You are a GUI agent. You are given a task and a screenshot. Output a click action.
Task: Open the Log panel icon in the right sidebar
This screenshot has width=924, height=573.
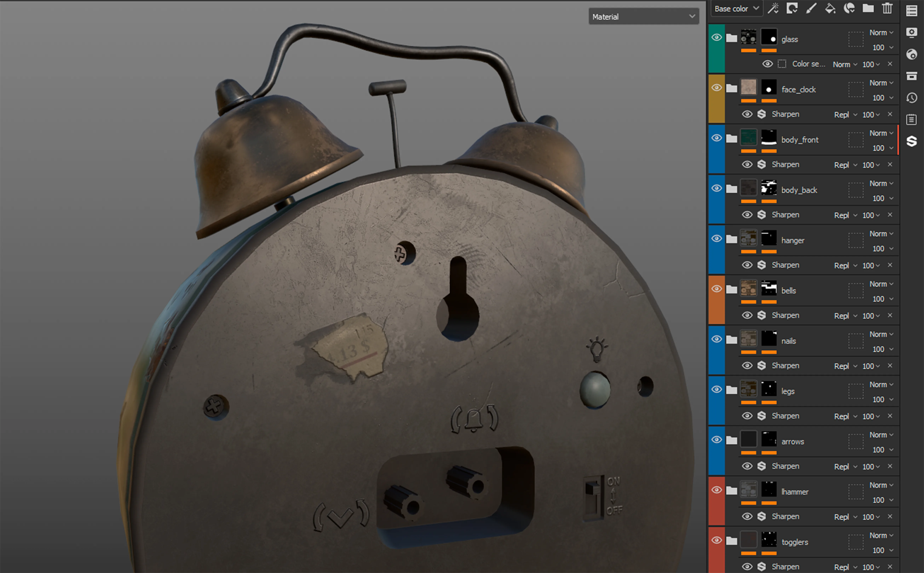[x=911, y=120]
